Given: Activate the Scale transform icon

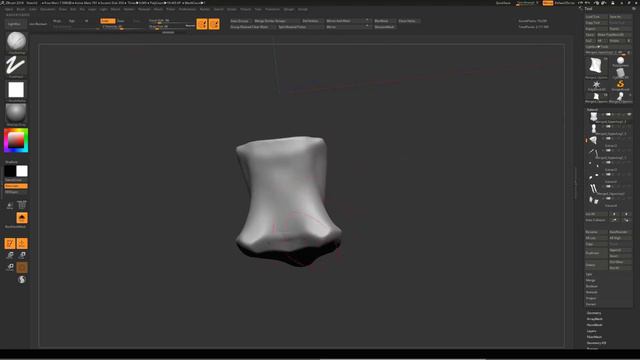Looking at the screenshot, I should [22, 256].
